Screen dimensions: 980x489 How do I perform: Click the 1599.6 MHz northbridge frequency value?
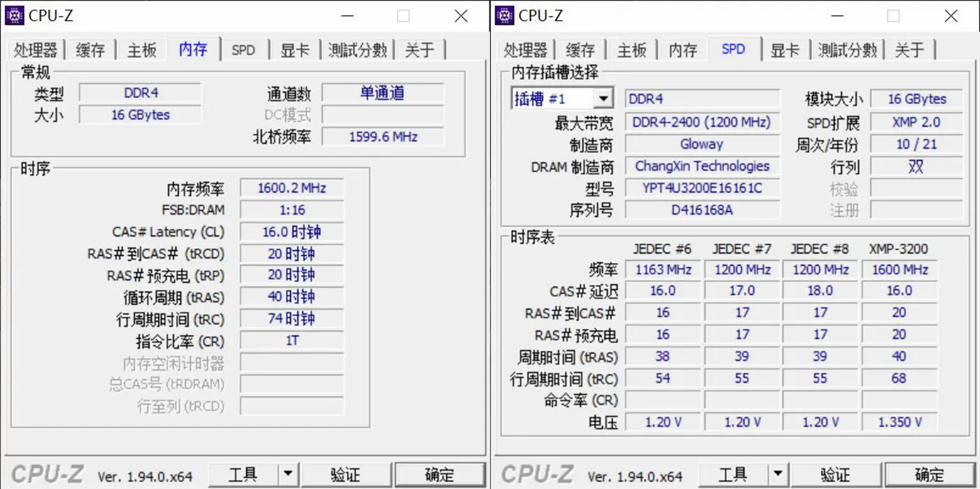(x=383, y=136)
